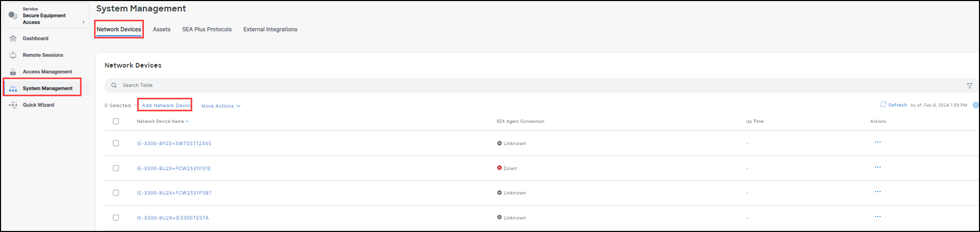Open the Dashboard home icon
980x232 pixels.
click(13, 38)
